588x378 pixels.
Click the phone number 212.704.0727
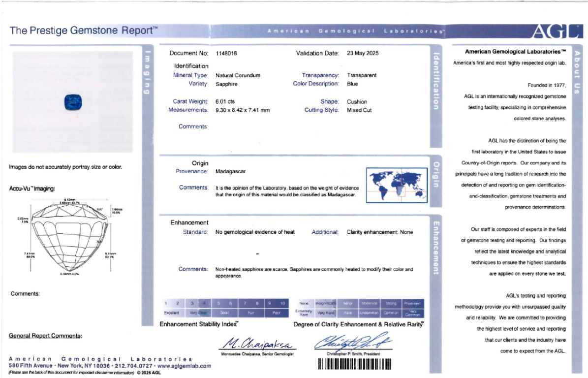[x=133, y=366]
